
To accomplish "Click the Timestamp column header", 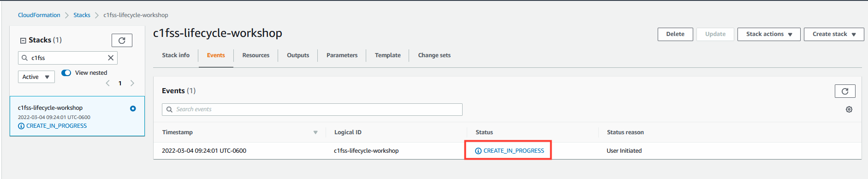I will point(178,132).
